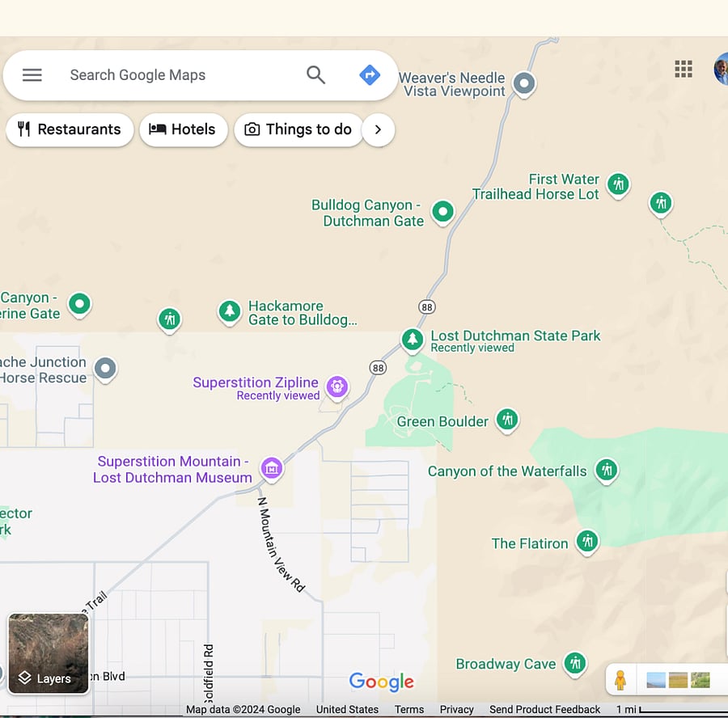The width and height of the screenshot is (728, 718).
Task: Click the third imagery thumbnail beside Pegman
Action: [700, 680]
